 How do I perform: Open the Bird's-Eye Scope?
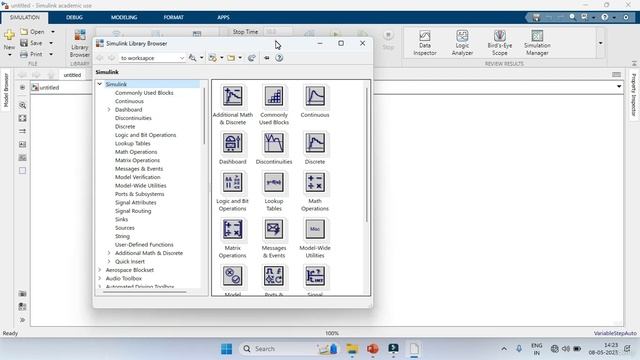pyautogui.click(x=500, y=42)
